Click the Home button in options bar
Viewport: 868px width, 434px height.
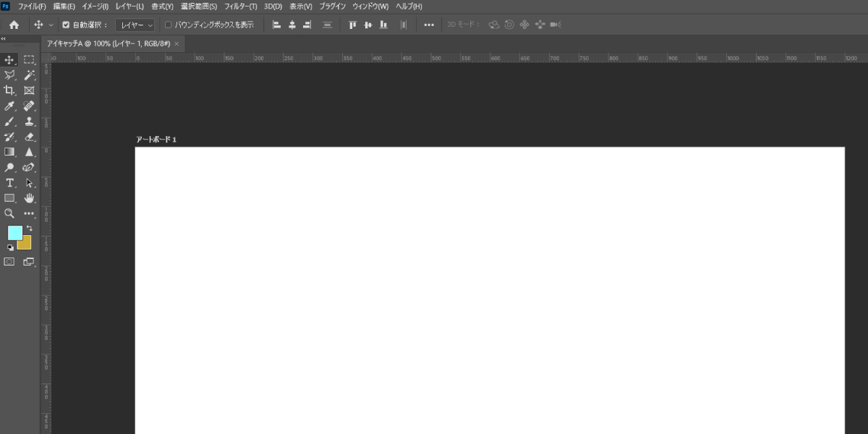(x=14, y=25)
